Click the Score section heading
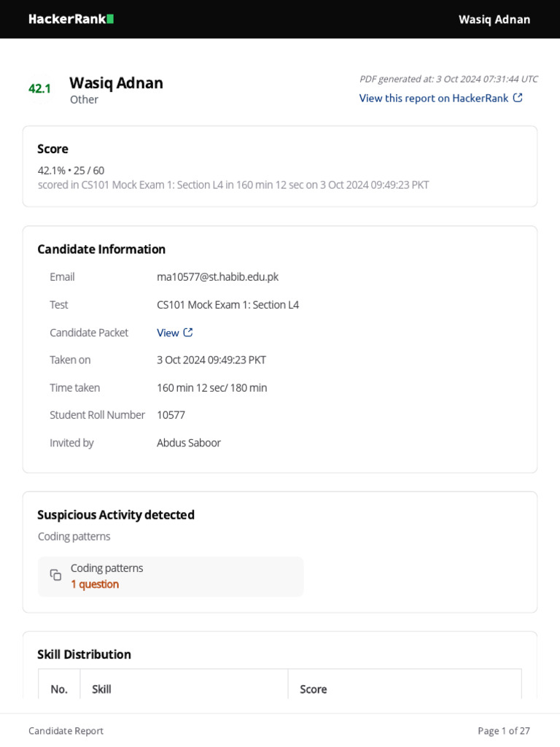 coord(52,149)
